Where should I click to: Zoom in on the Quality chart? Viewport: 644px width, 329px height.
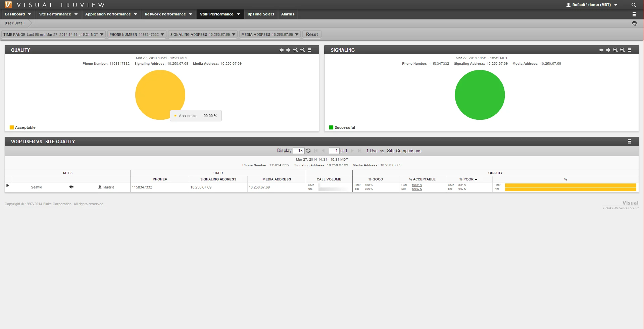296,50
